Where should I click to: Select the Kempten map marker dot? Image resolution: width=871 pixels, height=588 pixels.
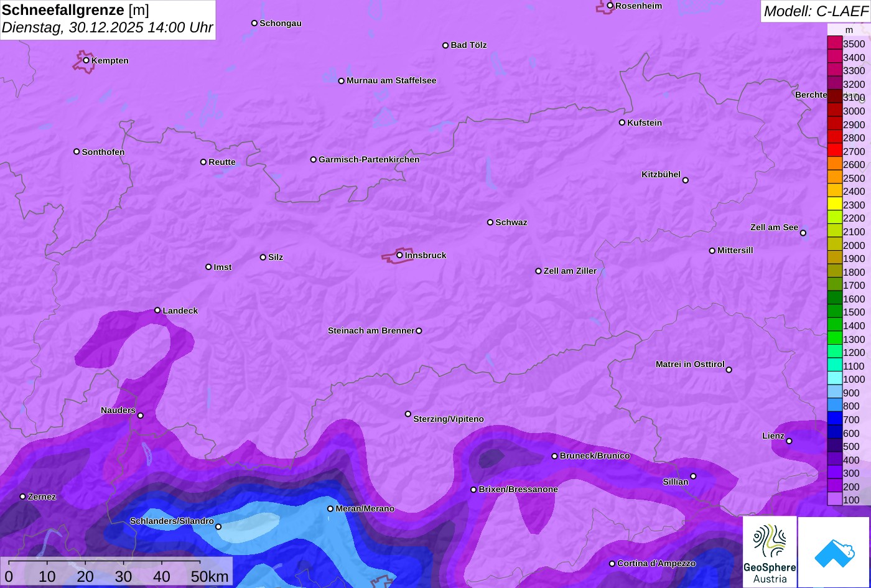point(86,60)
